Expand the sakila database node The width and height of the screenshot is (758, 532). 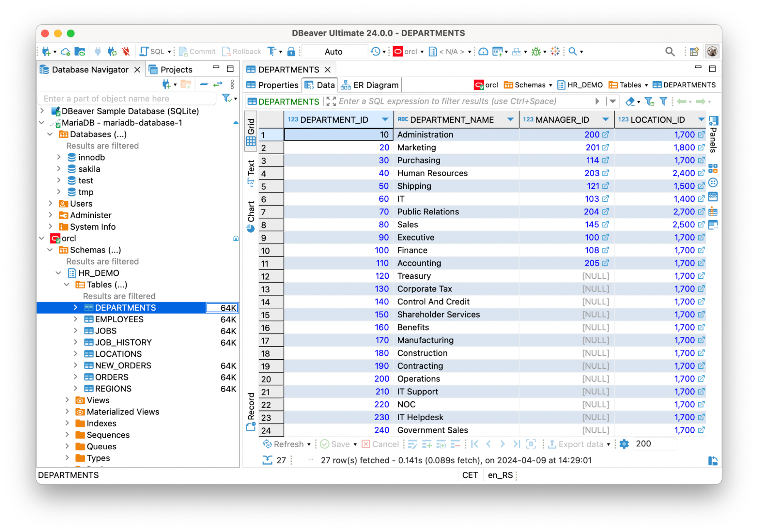point(58,169)
